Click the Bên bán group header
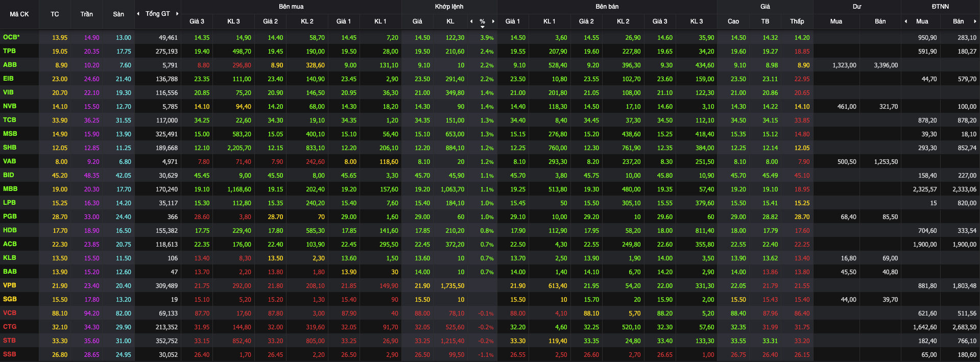 (x=607, y=7)
